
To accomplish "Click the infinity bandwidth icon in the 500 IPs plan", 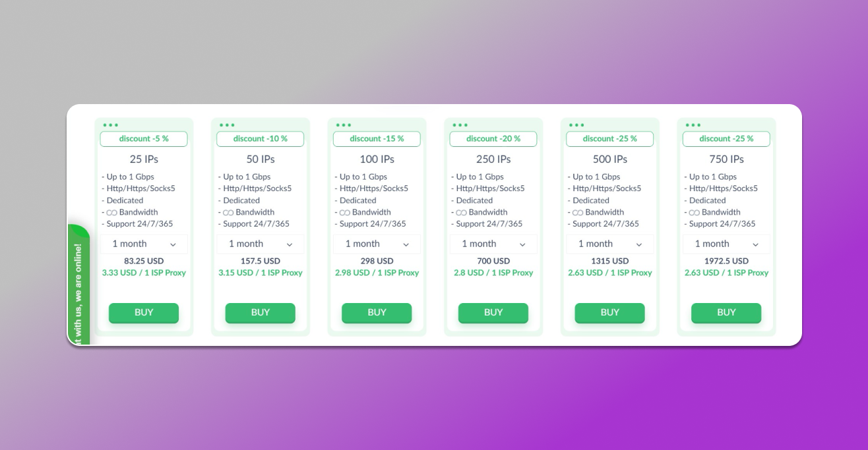I will pos(578,213).
